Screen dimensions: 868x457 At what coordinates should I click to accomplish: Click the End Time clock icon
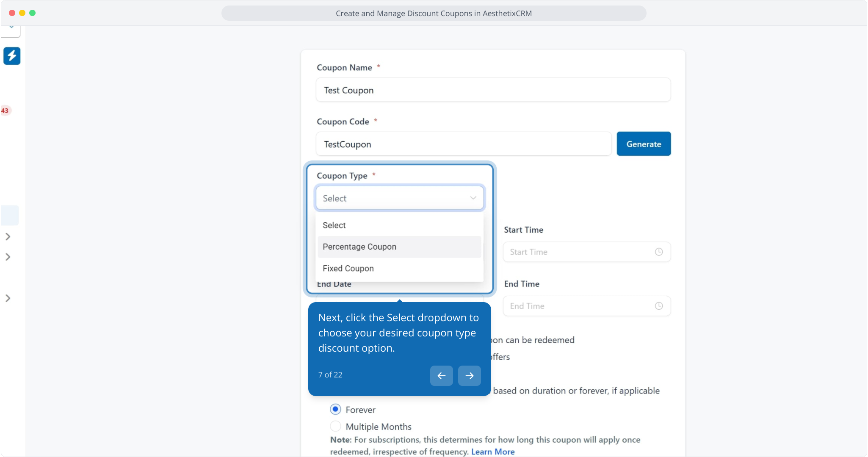(658, 306)
